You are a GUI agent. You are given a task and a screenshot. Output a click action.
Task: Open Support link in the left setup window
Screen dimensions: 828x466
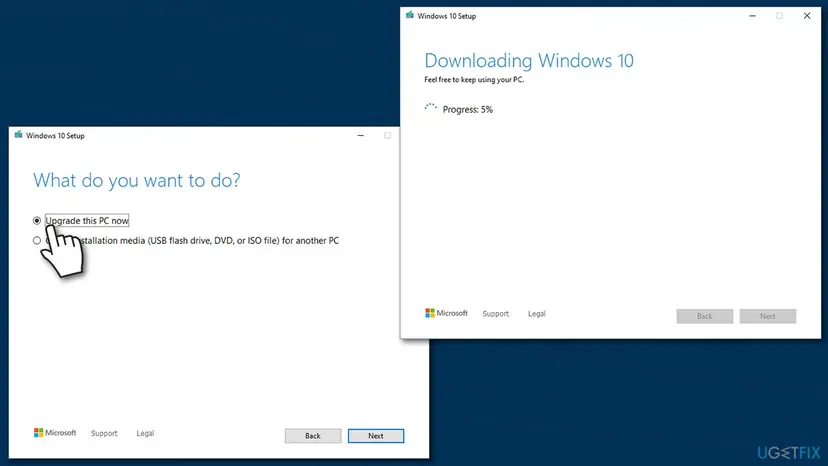104,433
